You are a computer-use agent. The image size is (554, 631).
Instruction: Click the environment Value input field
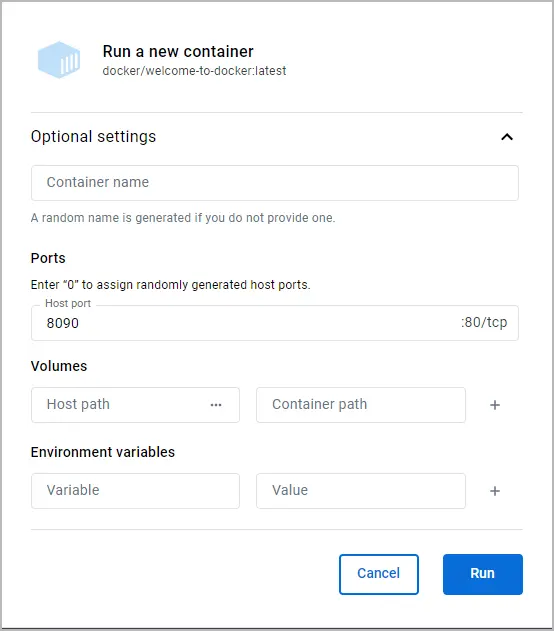pos(361,491)
